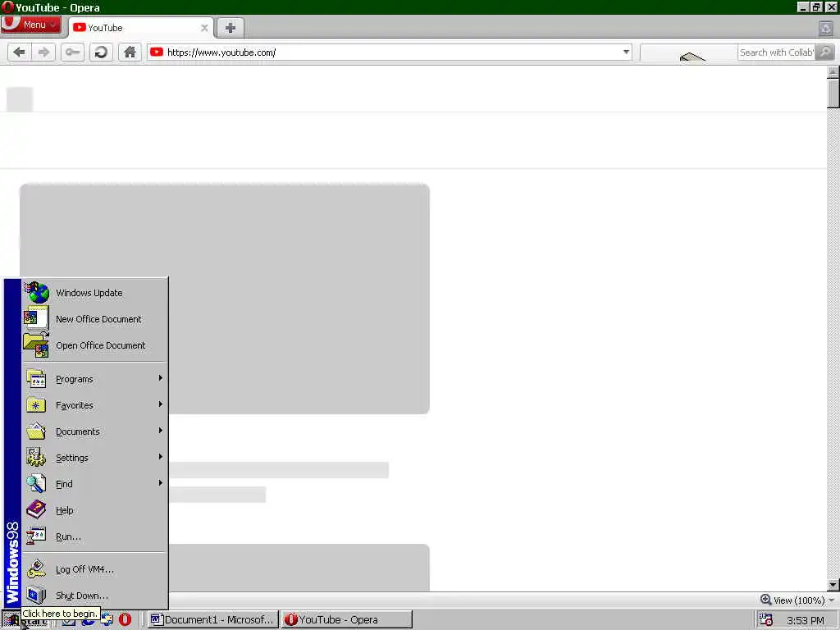840x630 pixels.
Task: Click the Run... program icon
Action: [36, 536]
